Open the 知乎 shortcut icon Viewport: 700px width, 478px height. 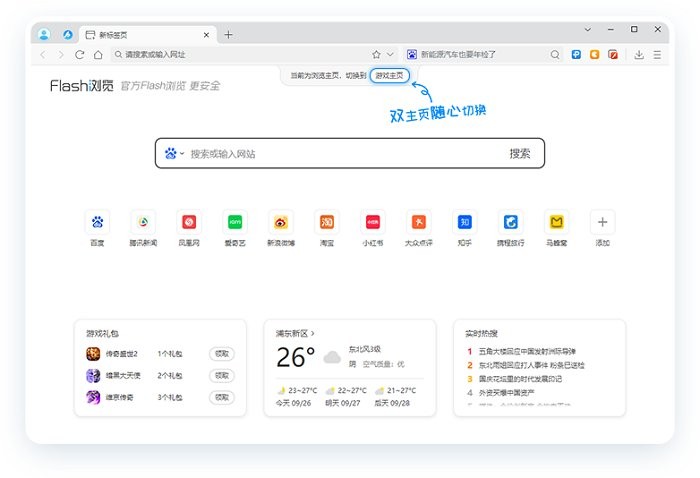tap(465, 222)
